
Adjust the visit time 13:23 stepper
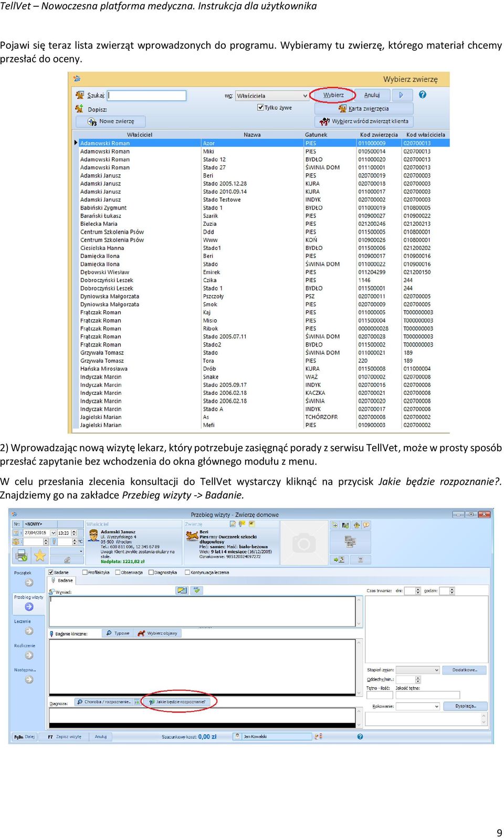74,533
